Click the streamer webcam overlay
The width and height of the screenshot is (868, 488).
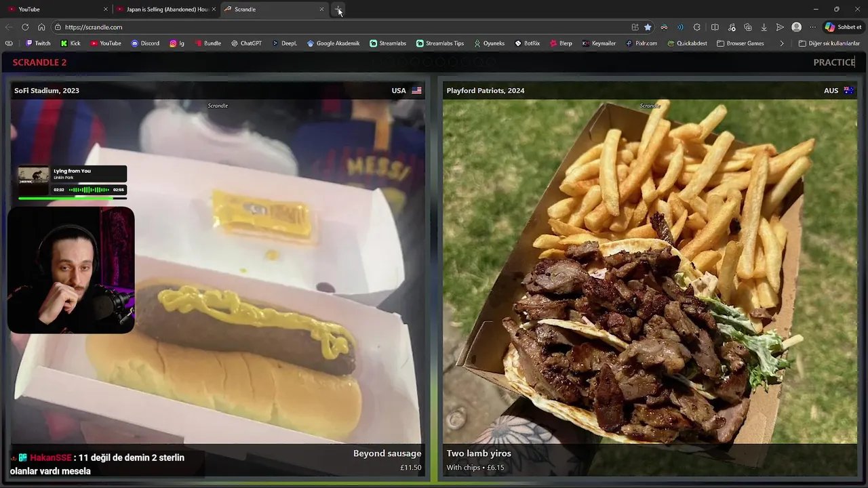coord(71,270)
